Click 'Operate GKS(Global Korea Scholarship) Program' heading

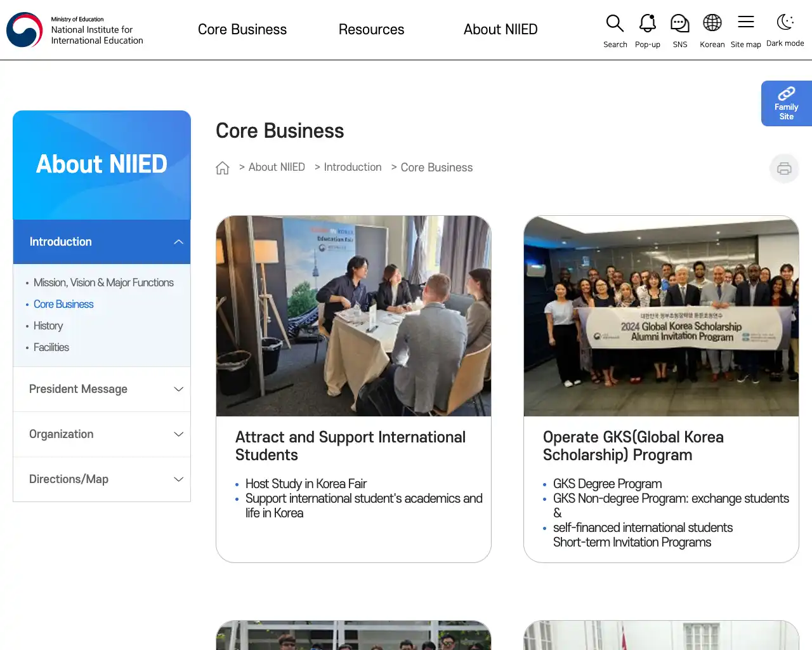pyautogui.click(x=633, y=446)
